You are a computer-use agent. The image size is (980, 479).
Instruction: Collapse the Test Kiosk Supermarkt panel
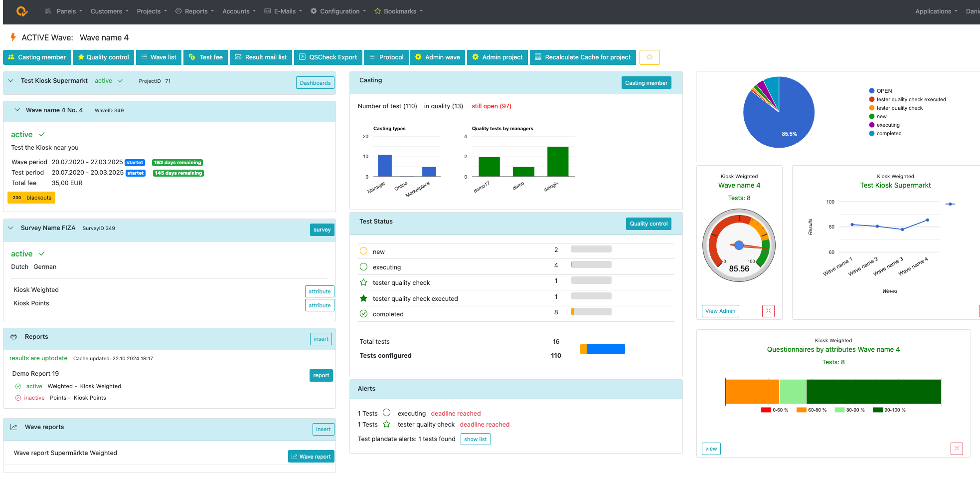pyautogui.click(x=10, y=80)
